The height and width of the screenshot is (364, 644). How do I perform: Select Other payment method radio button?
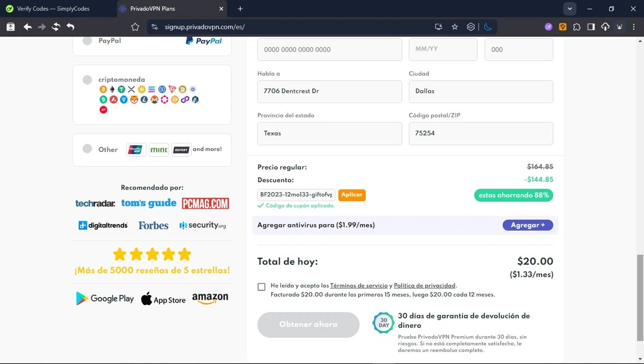[87, 149]
